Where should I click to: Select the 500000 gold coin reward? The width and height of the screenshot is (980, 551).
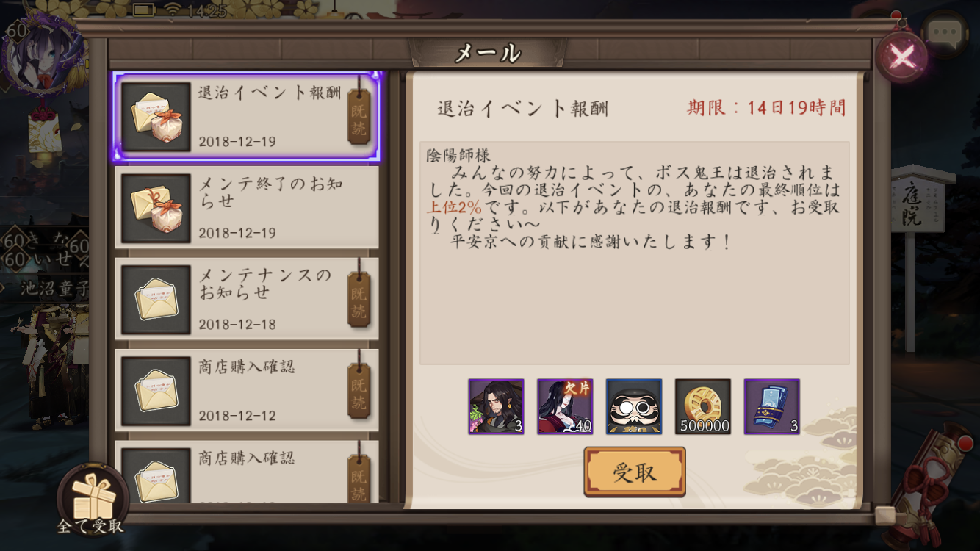tap(703, 406)
